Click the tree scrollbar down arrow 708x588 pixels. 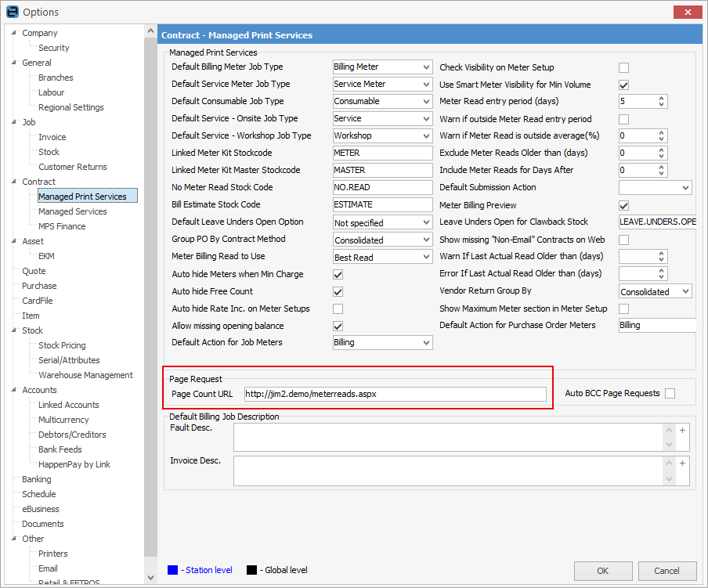pos(150,578)
